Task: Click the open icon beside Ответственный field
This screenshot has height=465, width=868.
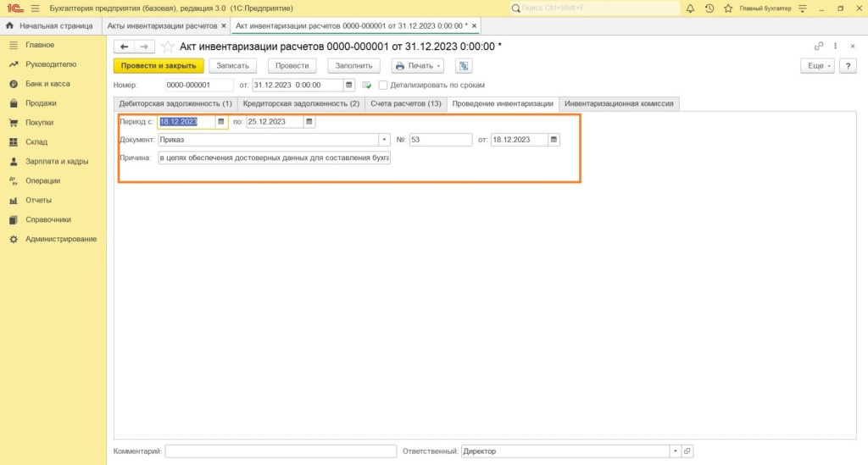Action: [x=687, y=451]
